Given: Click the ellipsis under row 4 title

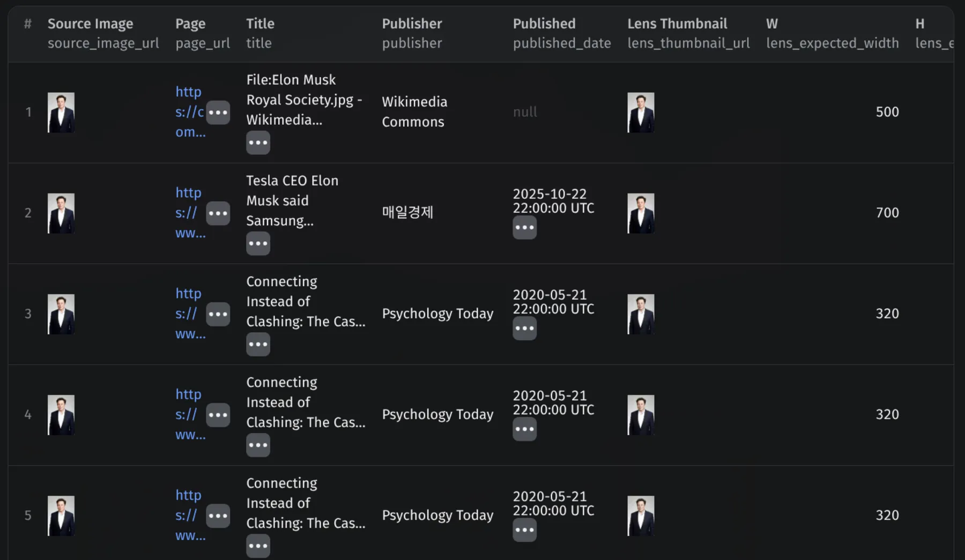Looking at the screenshot, I should (258, 445).
